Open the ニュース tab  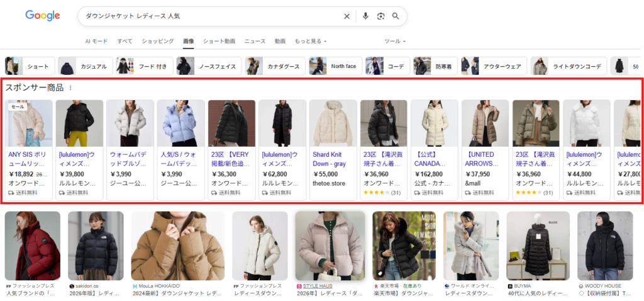point(255,41)
